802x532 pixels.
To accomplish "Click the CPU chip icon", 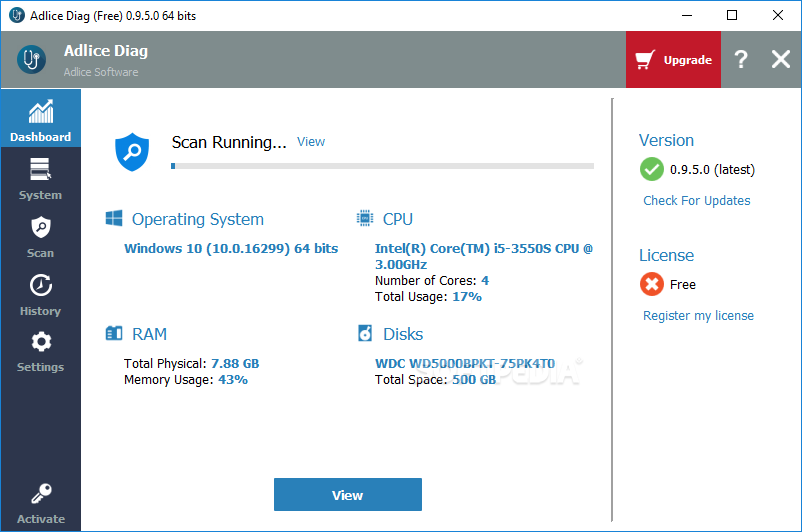I will [365, 218].
